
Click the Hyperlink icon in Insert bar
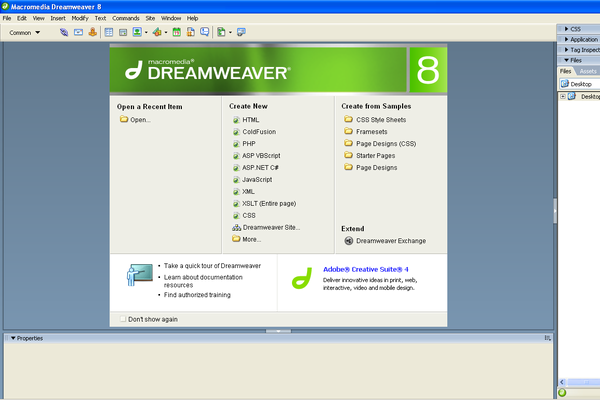65,32
